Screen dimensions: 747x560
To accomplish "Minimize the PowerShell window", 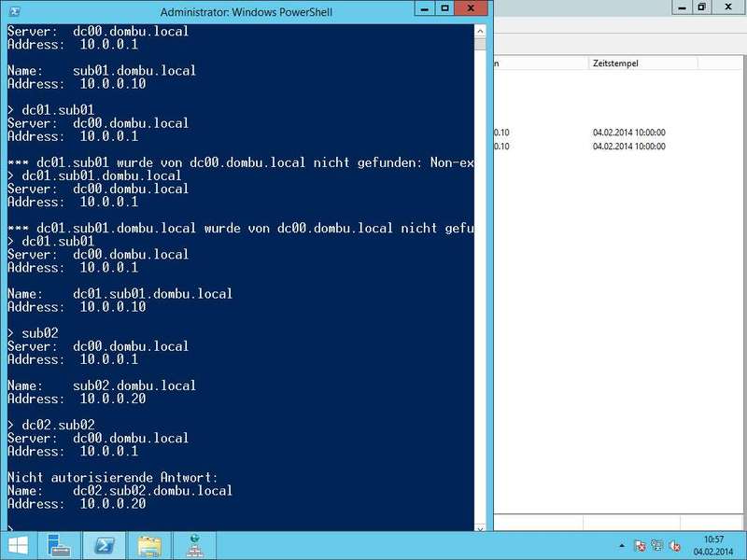I will [425, 8].
